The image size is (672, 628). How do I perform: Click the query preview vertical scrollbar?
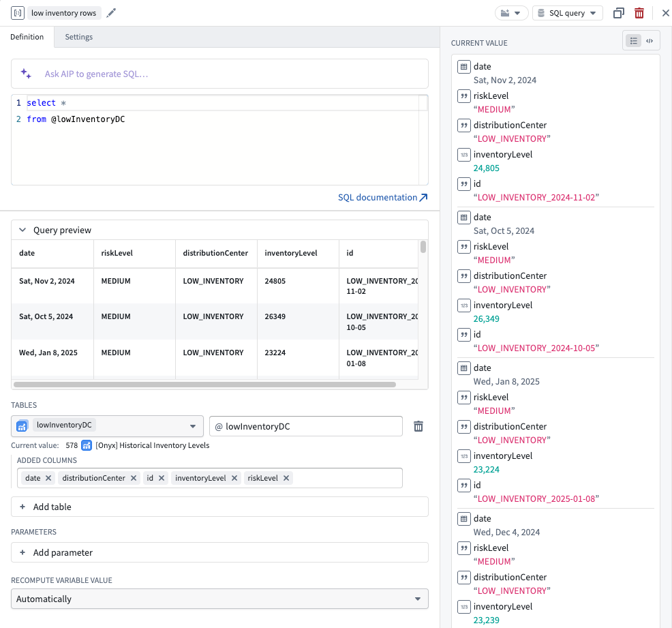pos(423,247)
